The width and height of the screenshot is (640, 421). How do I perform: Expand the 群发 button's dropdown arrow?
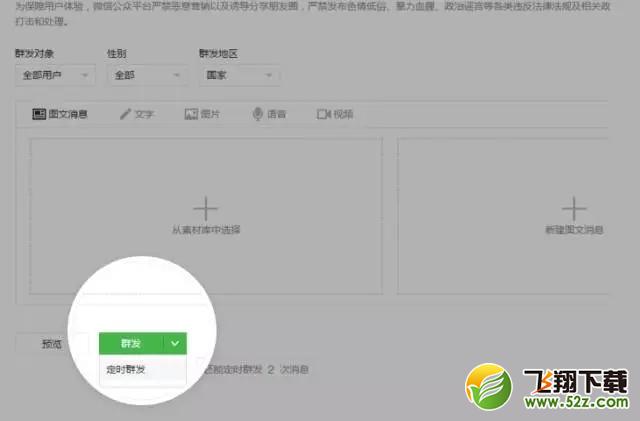point(175,343)
